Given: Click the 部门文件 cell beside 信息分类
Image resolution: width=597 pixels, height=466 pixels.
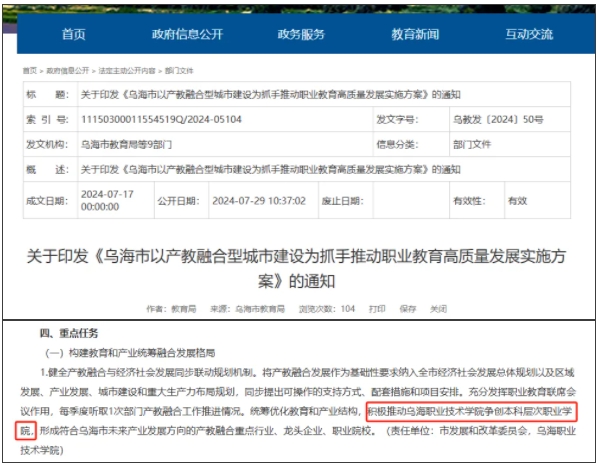Looking at the screenshot, I should click(472, 145).
